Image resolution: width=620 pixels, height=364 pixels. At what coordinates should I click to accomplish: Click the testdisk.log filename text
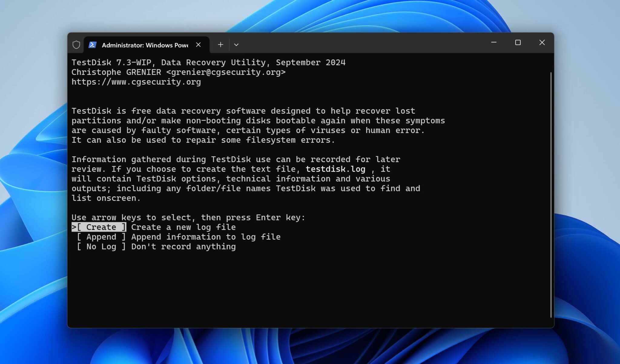335,169
